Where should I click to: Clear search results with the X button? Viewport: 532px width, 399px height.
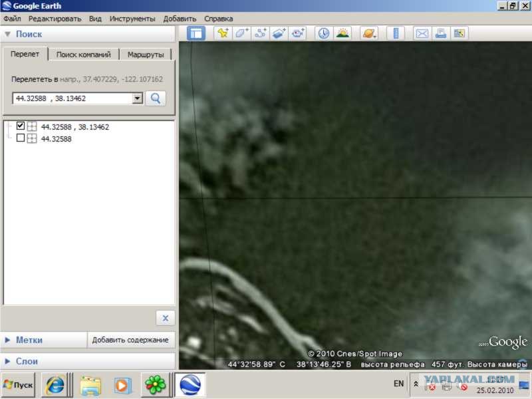[165, 318]
